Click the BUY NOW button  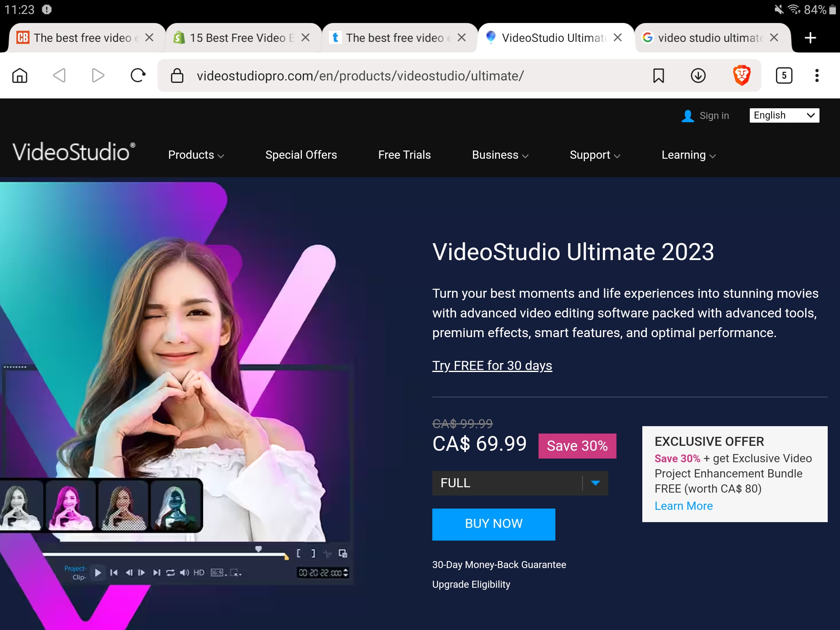[x=493, y=524]
